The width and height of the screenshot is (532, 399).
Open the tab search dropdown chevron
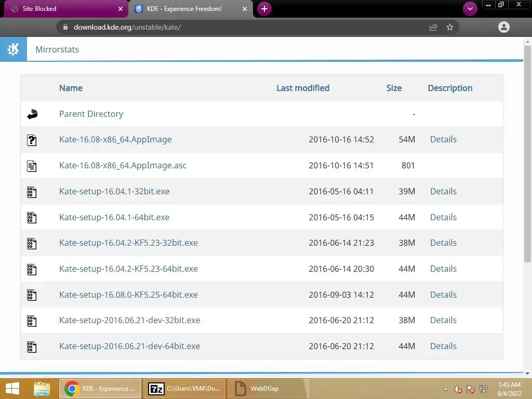pos(470,9)
